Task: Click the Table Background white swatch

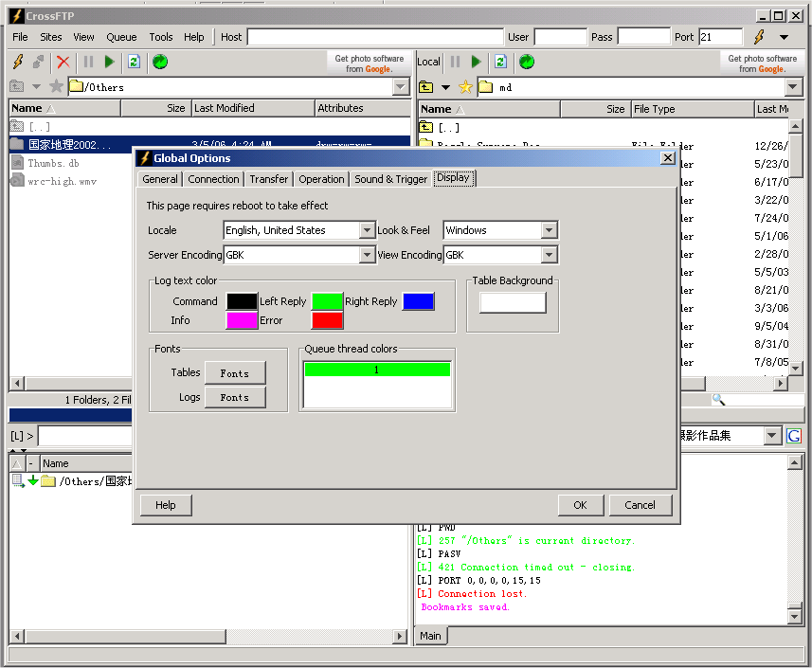Action: pos(513,303)
